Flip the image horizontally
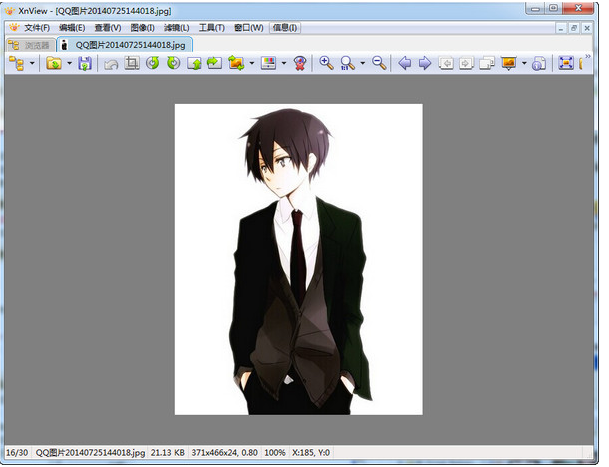609x467 pixels. pyautogui.click(x=214, y=63)
